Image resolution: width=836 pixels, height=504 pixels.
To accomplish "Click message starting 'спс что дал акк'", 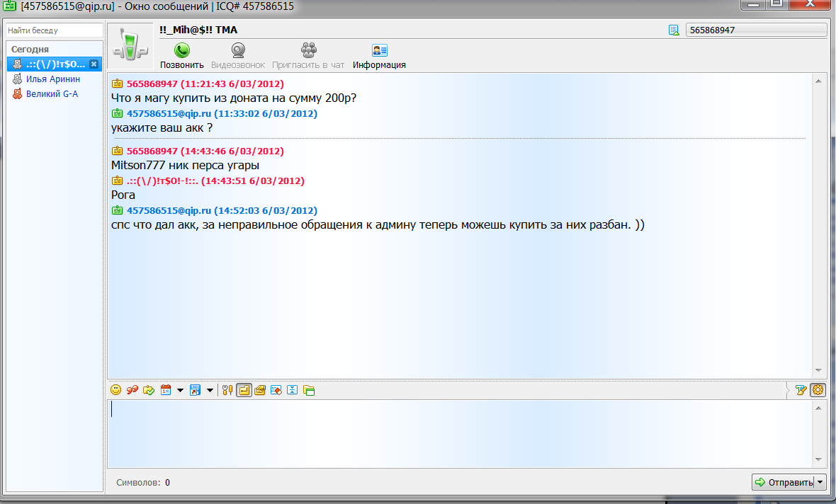I will click(378, 225).
